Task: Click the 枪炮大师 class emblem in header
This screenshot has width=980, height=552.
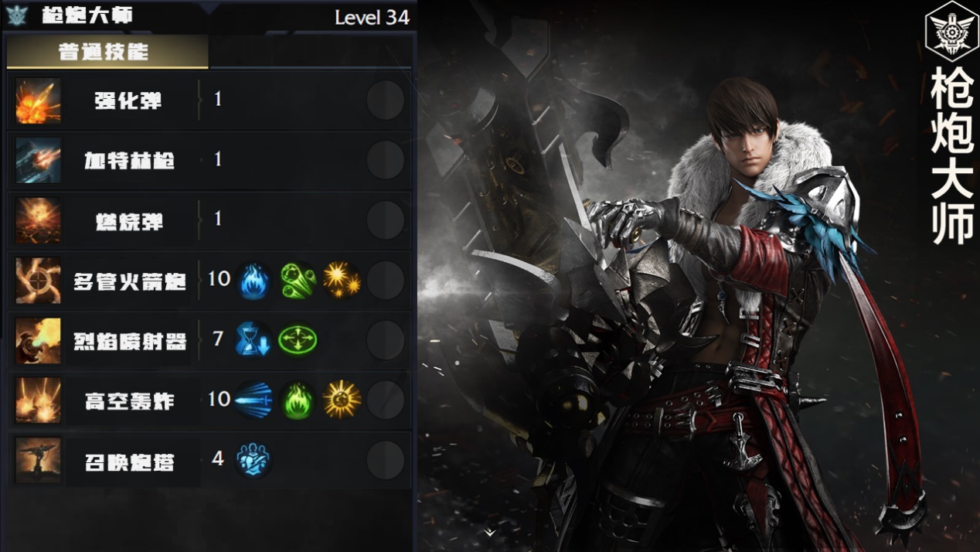Action: tap(16, 15)
